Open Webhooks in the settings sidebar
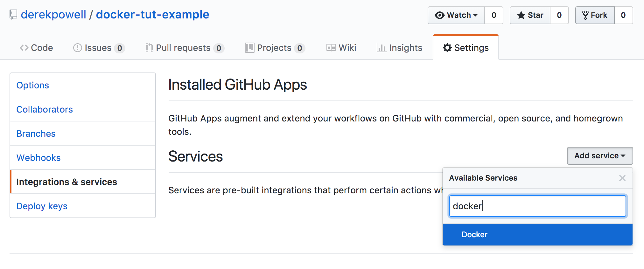 [83, 158]
